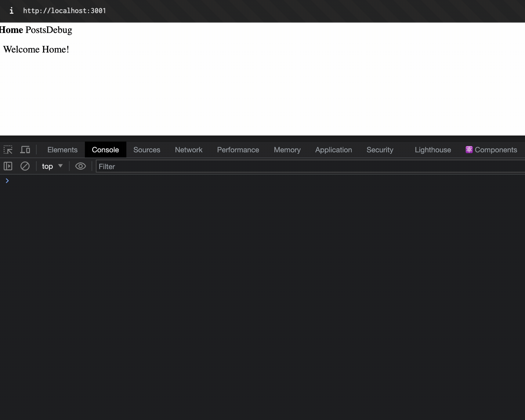Switch to the Application tab

[334, 150]
